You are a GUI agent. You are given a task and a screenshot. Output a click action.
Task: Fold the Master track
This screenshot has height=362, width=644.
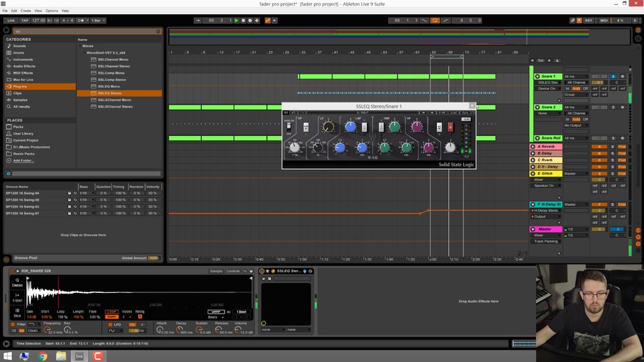pyautogui.click(x=533, y=229)
